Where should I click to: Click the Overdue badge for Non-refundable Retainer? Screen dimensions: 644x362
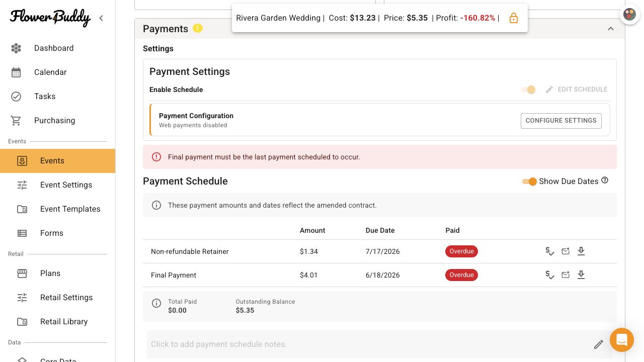461,251
